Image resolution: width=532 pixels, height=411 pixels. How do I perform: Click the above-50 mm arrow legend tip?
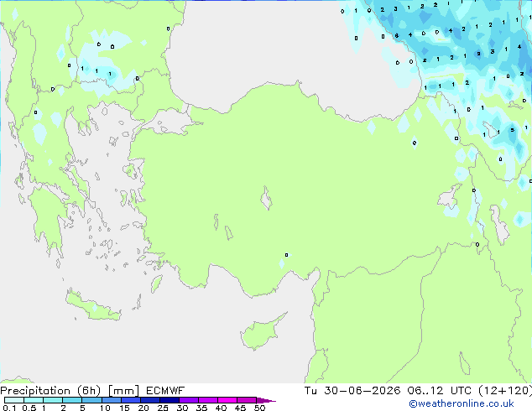tap(266, 400)
